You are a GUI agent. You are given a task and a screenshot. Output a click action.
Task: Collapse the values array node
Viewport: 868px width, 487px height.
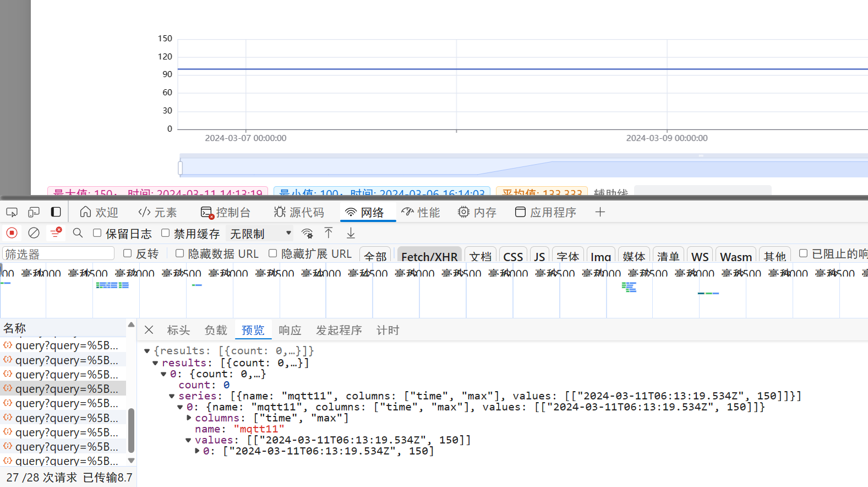[x=188, y=440]
